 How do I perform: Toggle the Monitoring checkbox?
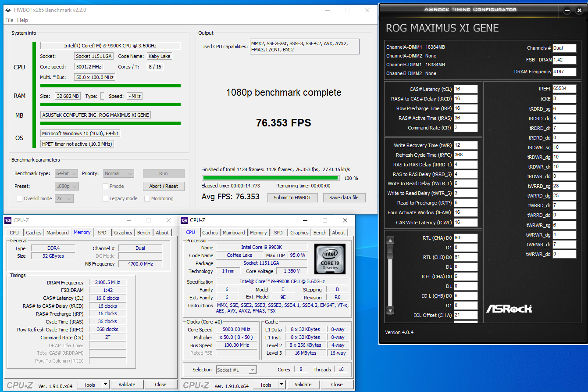tap(147, 198)
